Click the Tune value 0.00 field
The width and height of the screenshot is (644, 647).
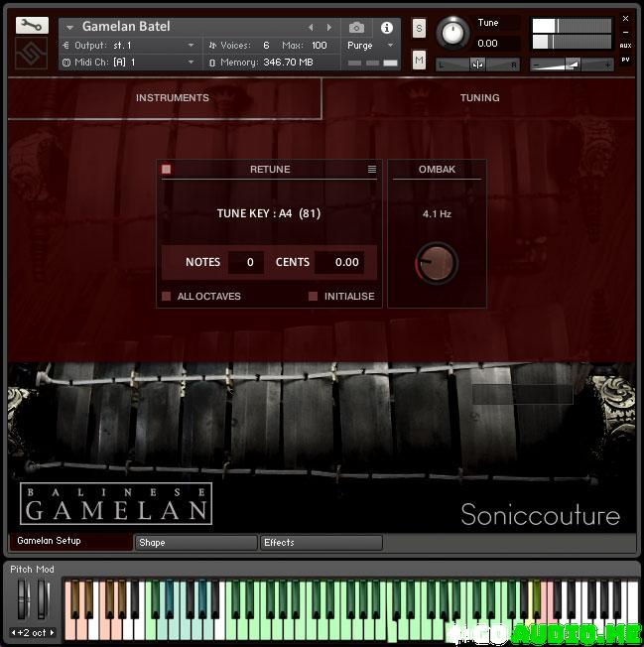pos(497,43)
